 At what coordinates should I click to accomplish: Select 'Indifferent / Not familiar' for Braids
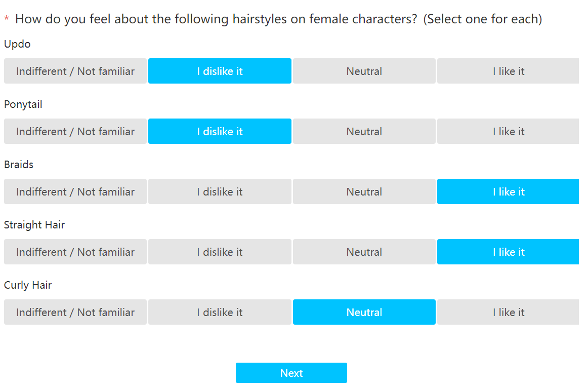(75, 191)
